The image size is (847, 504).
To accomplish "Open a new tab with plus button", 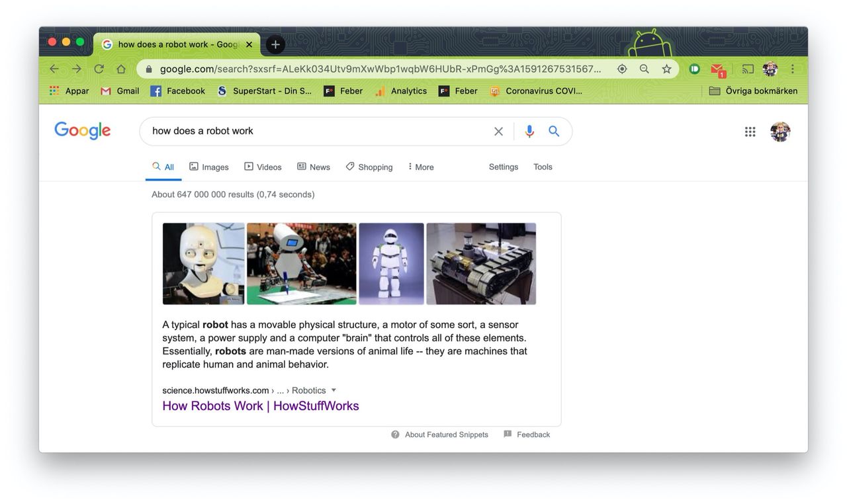I will tap(275, 44).
